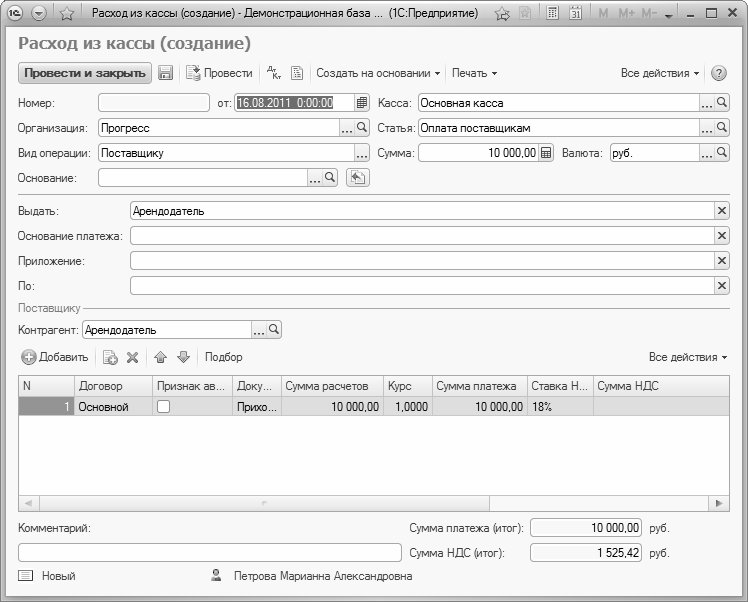Click Провести и закрыть button

point(85,73)
